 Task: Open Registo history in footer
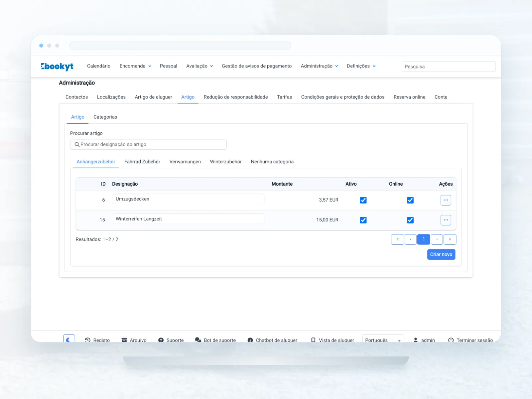[x=97, y=340]
